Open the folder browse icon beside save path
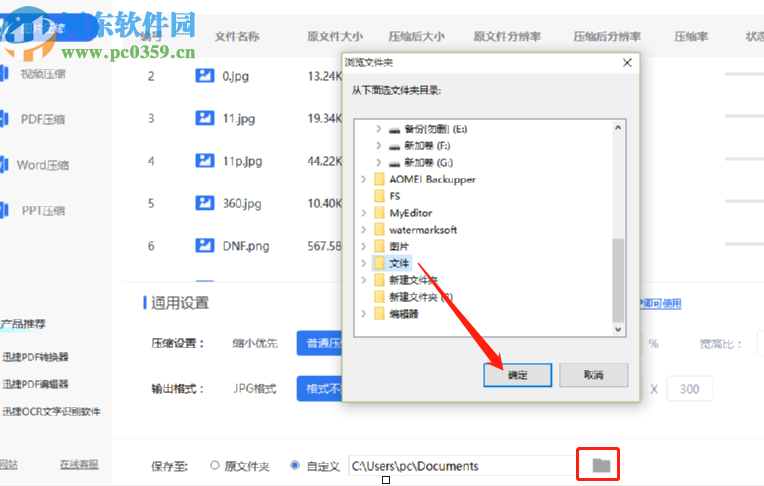This screenshot has height=486, width=764. coord(601,465)
